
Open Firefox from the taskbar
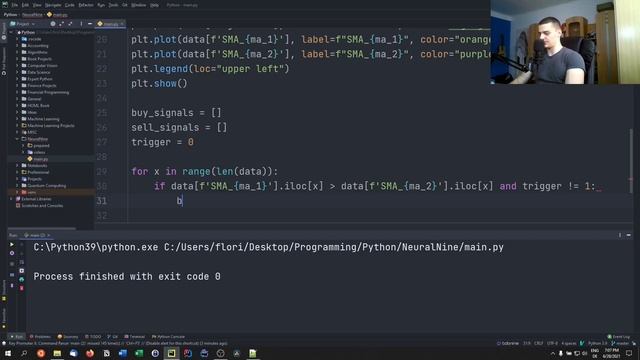(x=90, y=353)
